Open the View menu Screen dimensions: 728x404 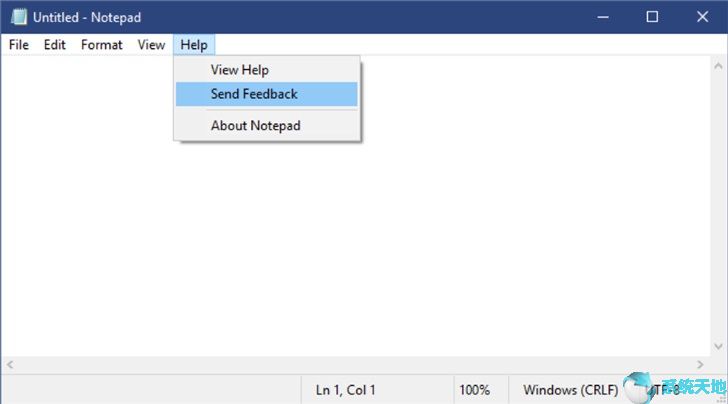151,45
